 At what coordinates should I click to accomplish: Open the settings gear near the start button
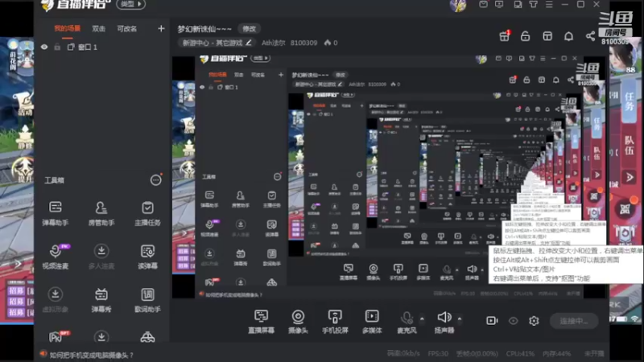(x=534, y=320)
